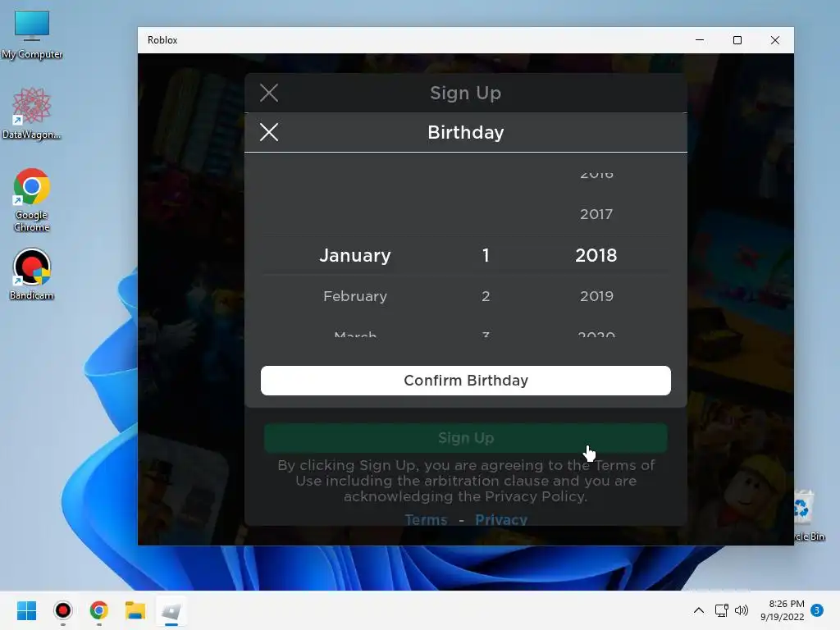Click the dimmed green Sign Up button
Screen dimensions: 840x630
(x=466, y=438)
